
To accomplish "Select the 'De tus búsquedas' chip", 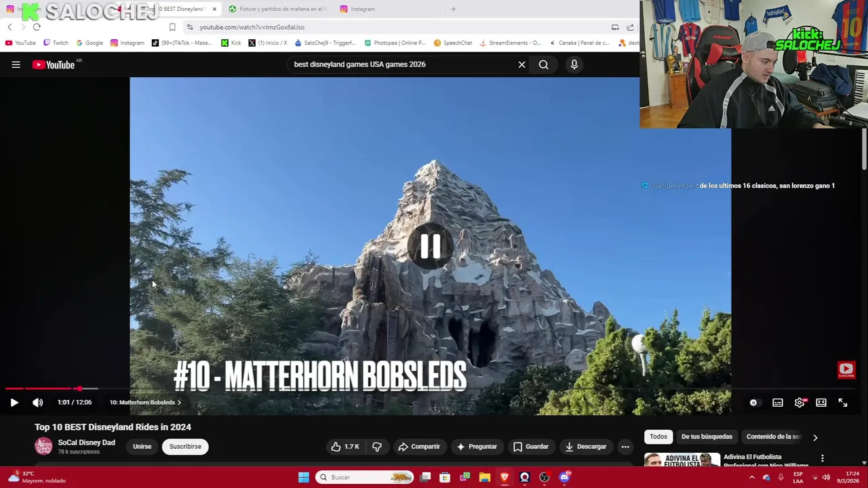I will tap(707, 436).
